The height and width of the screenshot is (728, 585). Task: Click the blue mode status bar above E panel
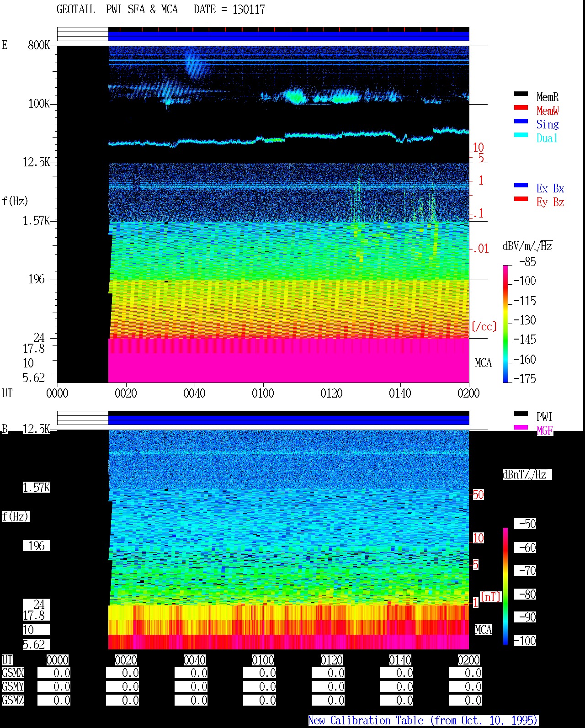288,36
